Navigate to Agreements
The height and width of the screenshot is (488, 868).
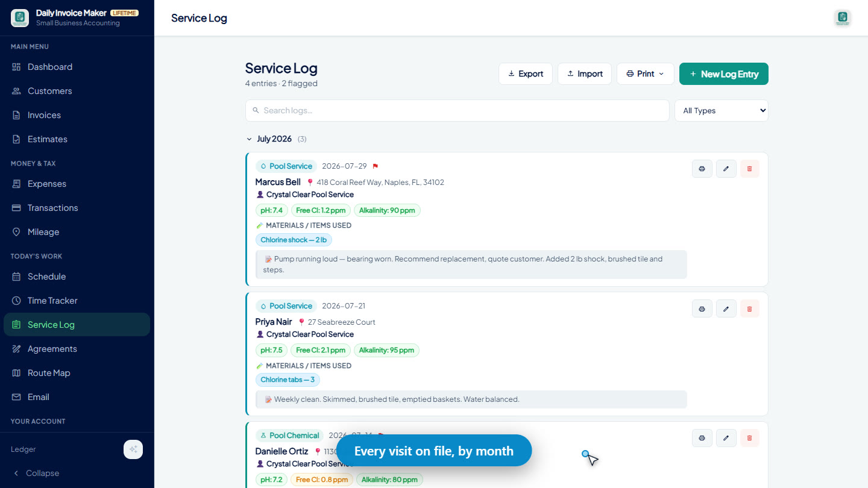click(77, 349)
